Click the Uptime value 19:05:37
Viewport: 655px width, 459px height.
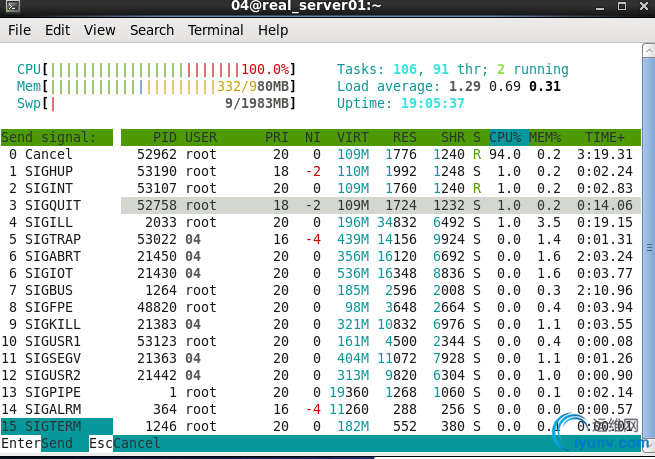point(432,103)
